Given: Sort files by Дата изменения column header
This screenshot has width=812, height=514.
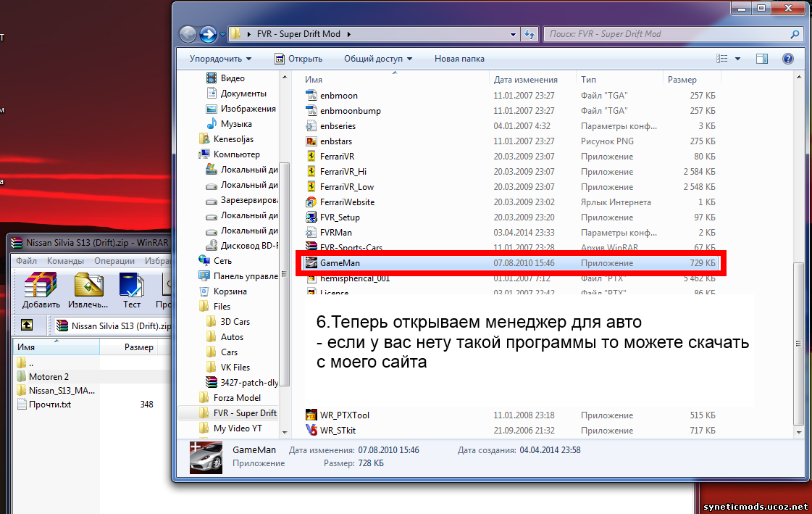Looking at the screenshot, I should [x=525, y=80].
